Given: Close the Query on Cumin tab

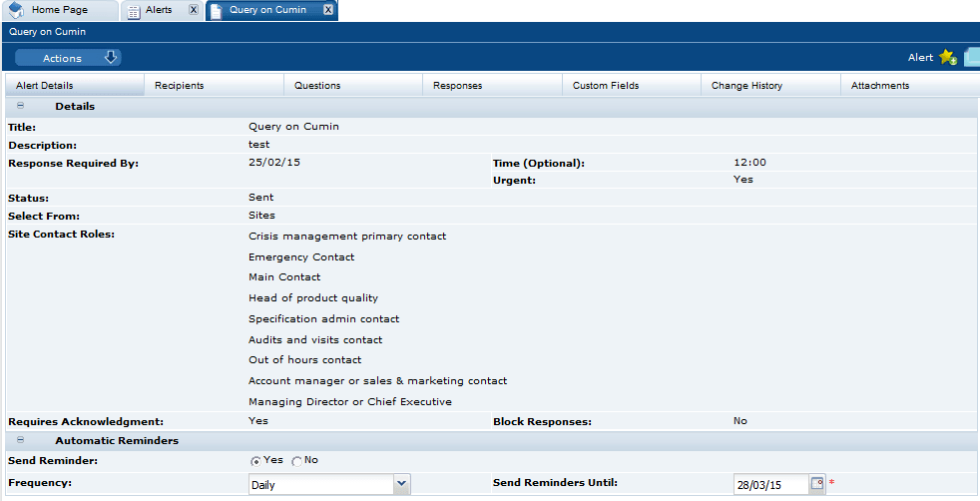Looking at the screenshot, I should point(328,10).
